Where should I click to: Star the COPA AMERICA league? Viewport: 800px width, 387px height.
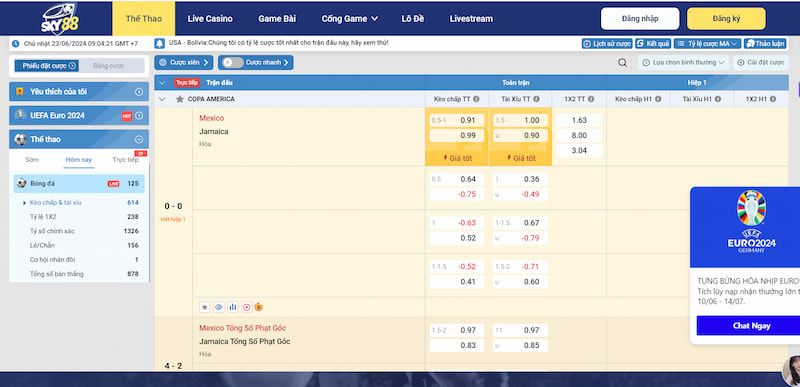coord(180,99)
